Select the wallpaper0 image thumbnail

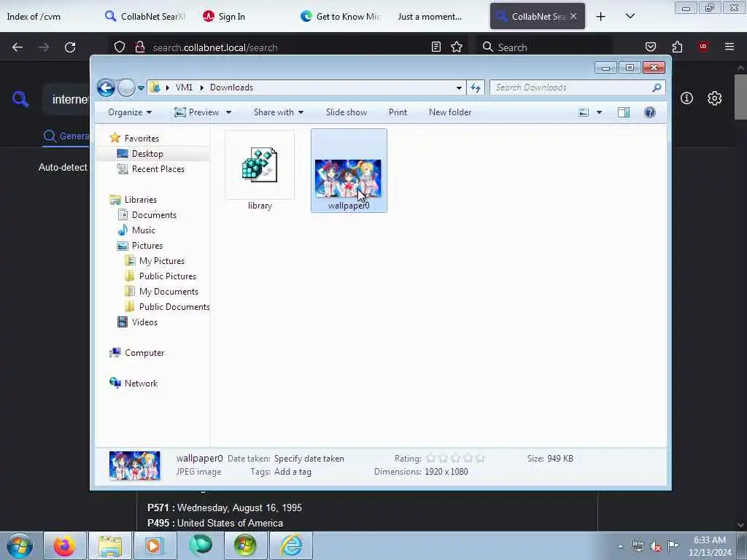point(348,179)
